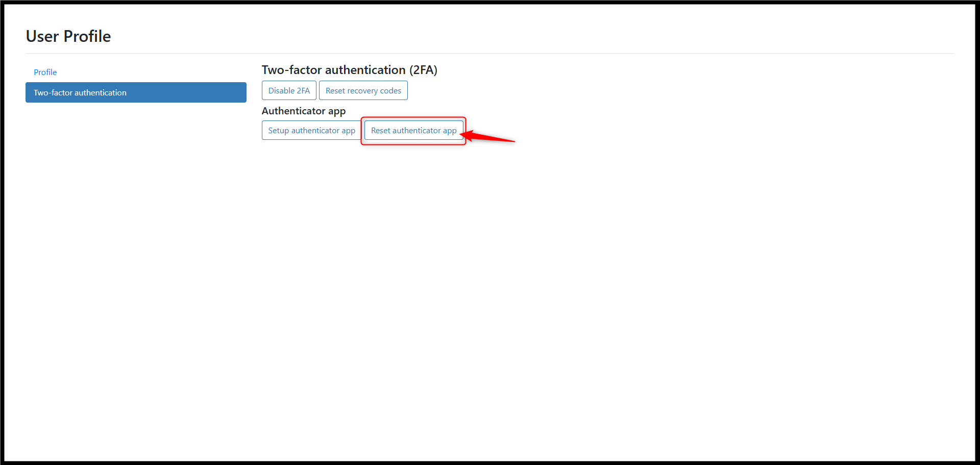Click the highlighted Reset authenticator app button
Image resolution: width=980 pixels, height=465 pixels.
tap(413, 130)
